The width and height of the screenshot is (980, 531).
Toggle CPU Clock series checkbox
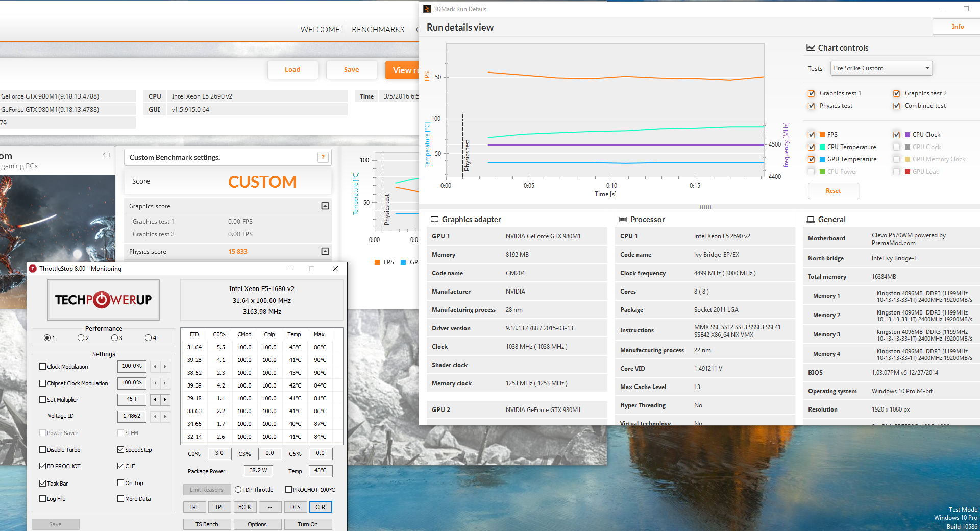[897, 135]
